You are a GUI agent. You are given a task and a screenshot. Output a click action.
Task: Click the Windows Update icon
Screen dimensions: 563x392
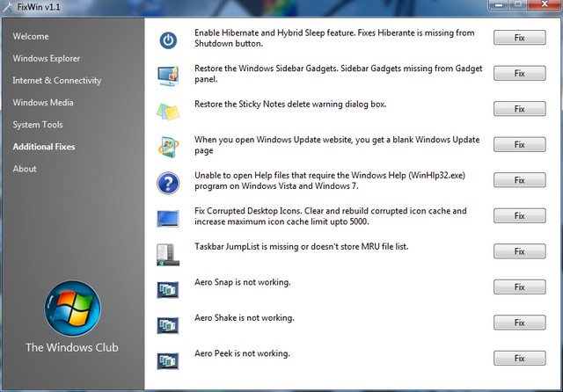pyautogui.click(x=168, y=147)
